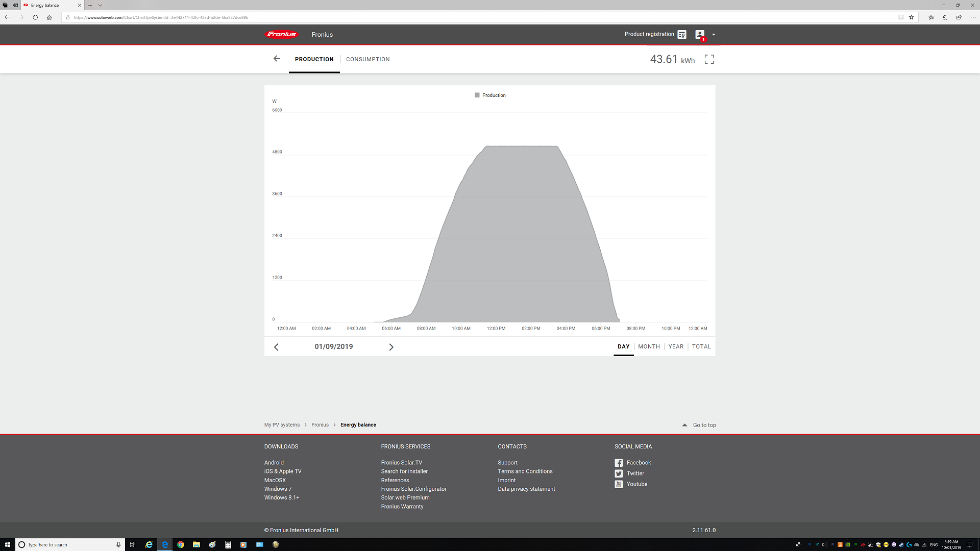Open Calculator from the taskbar
This screenshot has height=551, width=980.
228,544
